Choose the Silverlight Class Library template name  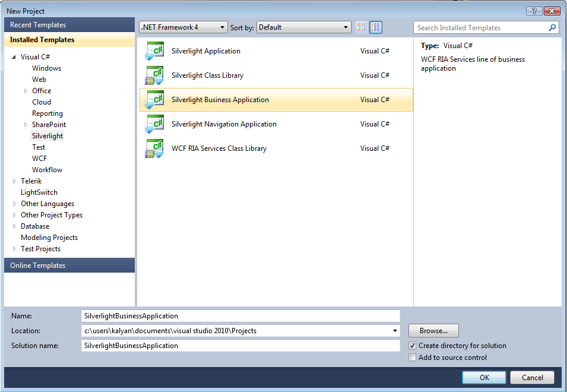click(207, 75)
